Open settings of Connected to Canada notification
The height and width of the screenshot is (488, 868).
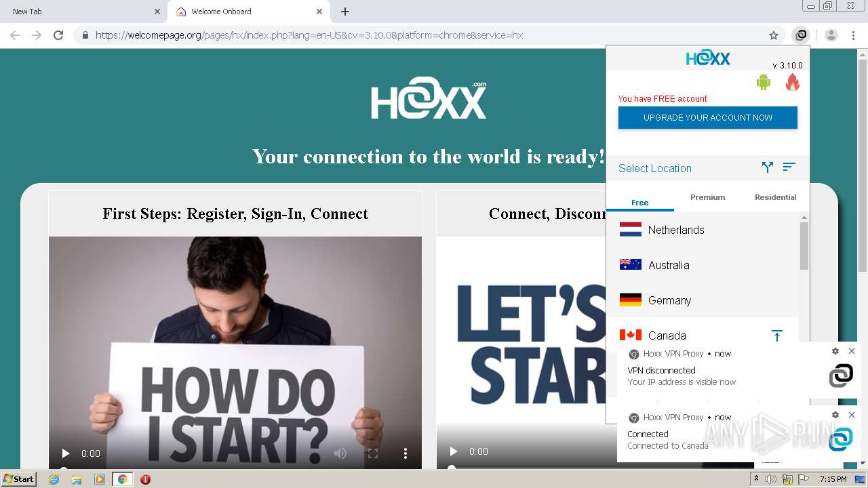[835, 415]
